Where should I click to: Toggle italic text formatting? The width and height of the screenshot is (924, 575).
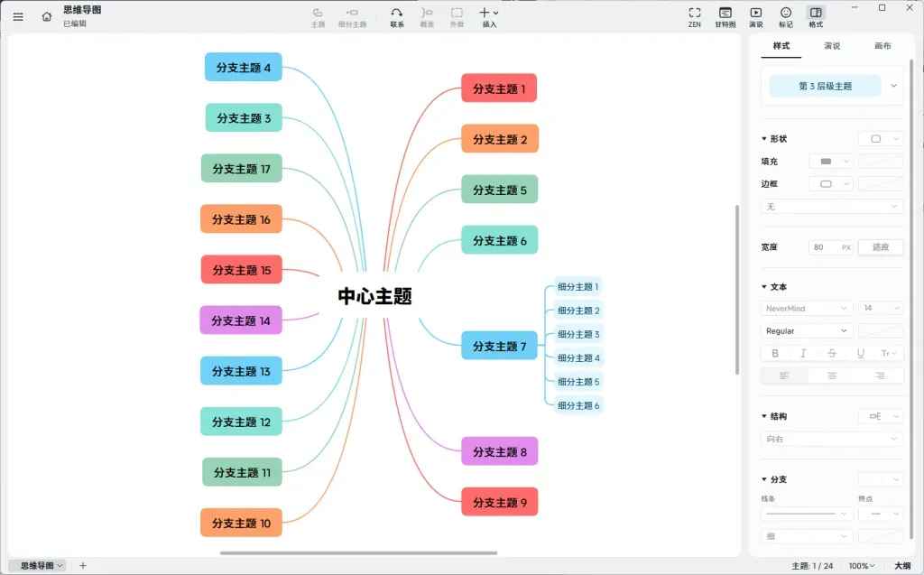pos(802,353)
